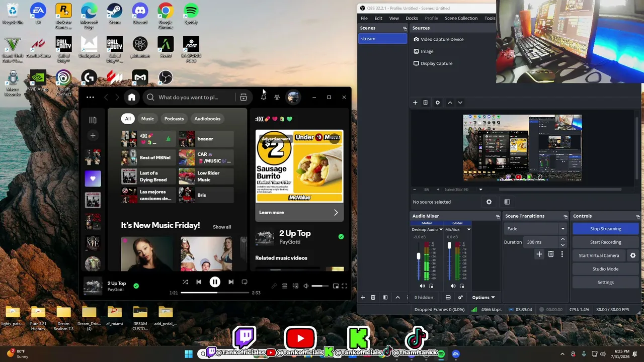The height and width of the screenshot is (362, 644).
Task: Remove the configurable scene transition
Action: (551, 254)
